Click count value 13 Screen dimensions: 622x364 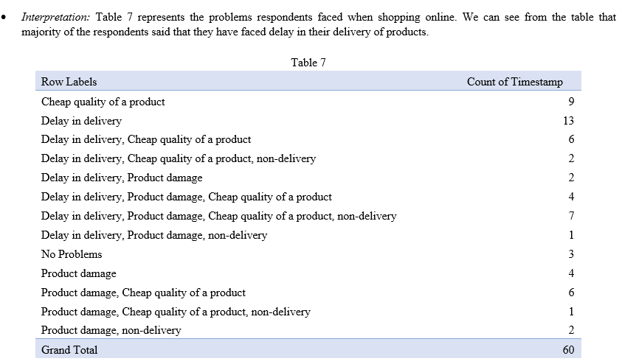click(568, 121)
